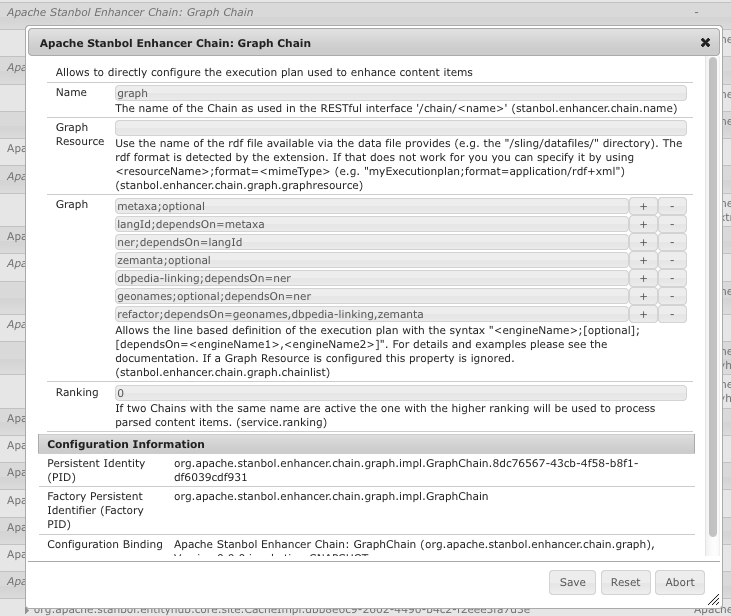Add a row after geonames;optional;dependsOn=ner

643,296
